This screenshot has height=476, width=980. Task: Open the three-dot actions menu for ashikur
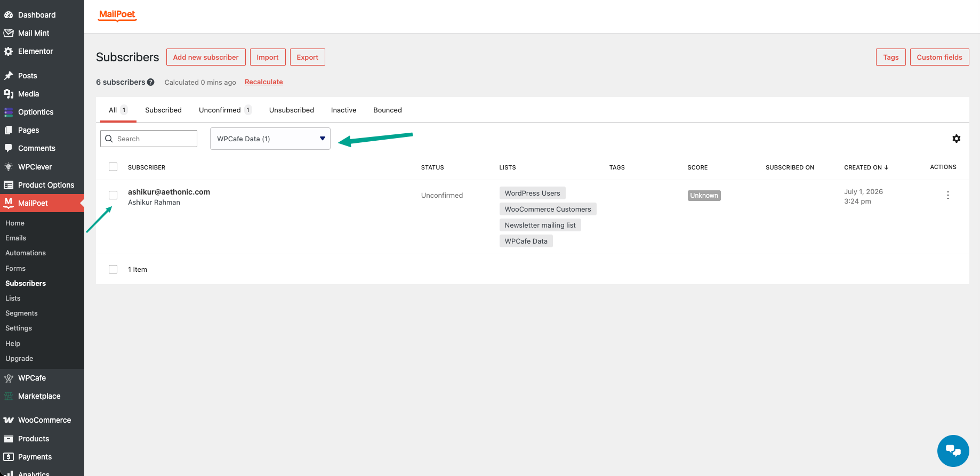tap(948, 195)
